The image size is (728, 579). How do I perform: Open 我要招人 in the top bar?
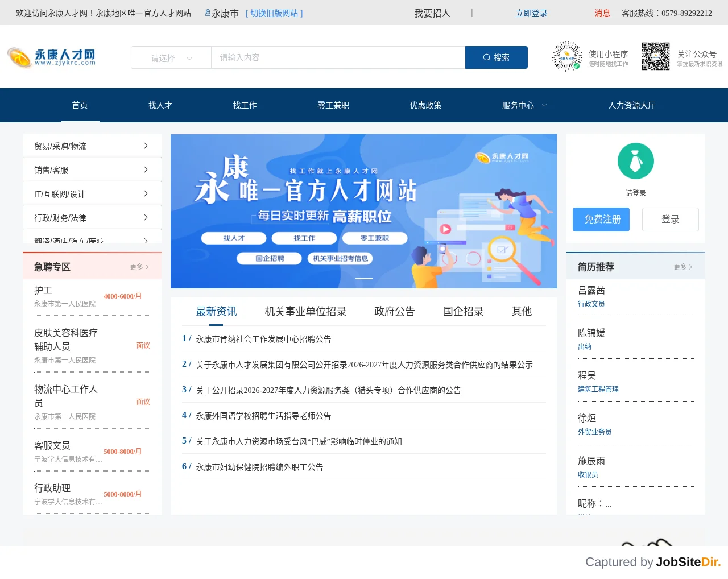point(432,13)
